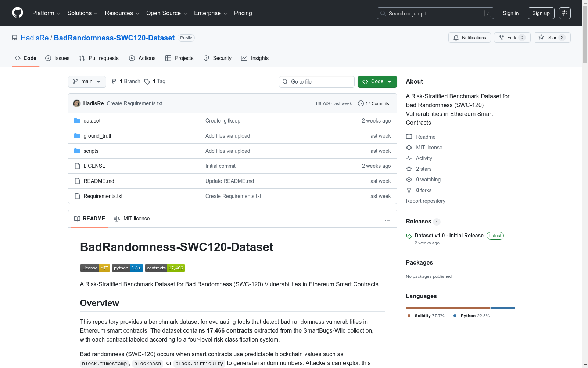Star the BadRandomness repository

coord(552,38)
